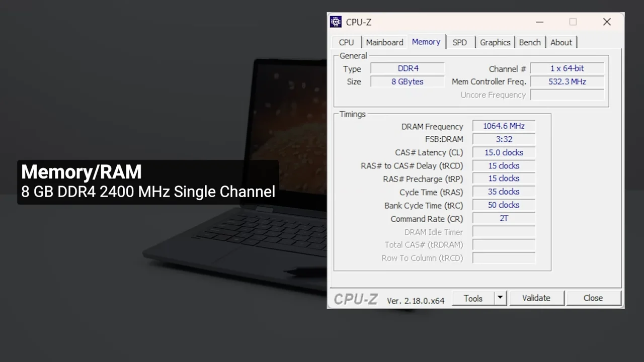644x362 pixels.
Task: Select the Mem Controller Freq value
Action: click(x=567, y=81)
